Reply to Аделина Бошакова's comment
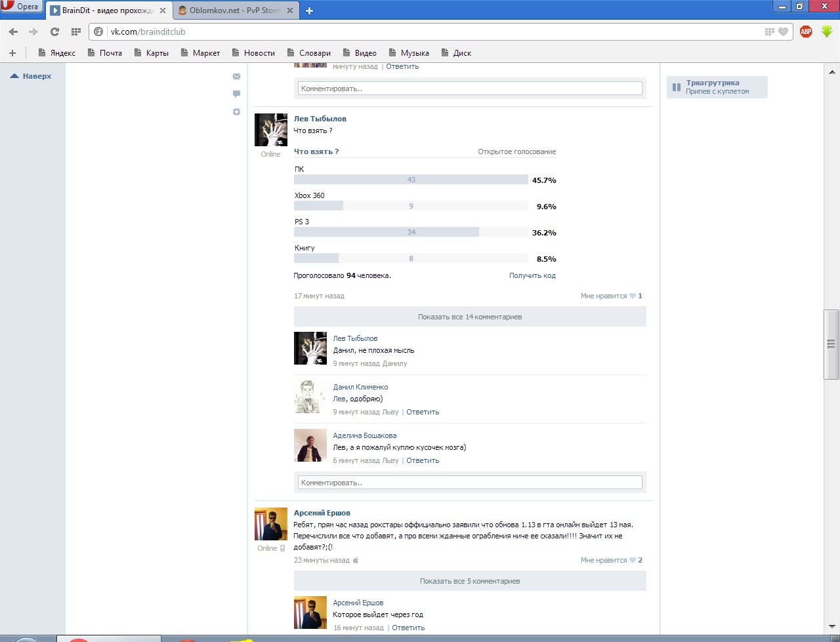The width and height of the screenshot is (840, 642). 423,460
